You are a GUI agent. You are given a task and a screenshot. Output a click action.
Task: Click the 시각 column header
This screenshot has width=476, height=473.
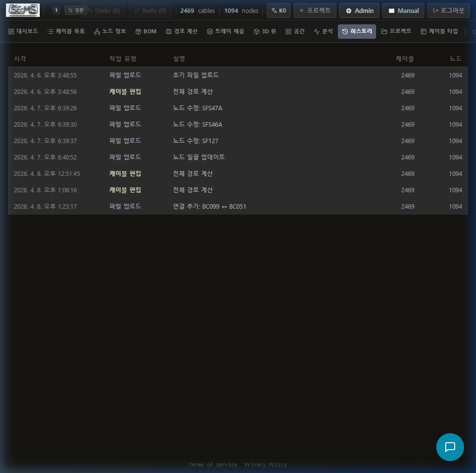click(20, 59)
